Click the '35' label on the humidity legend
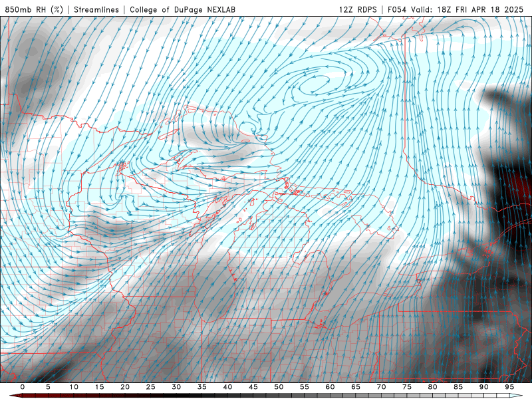The height and width of the screenshot is (399, 532). click(202, 387)
